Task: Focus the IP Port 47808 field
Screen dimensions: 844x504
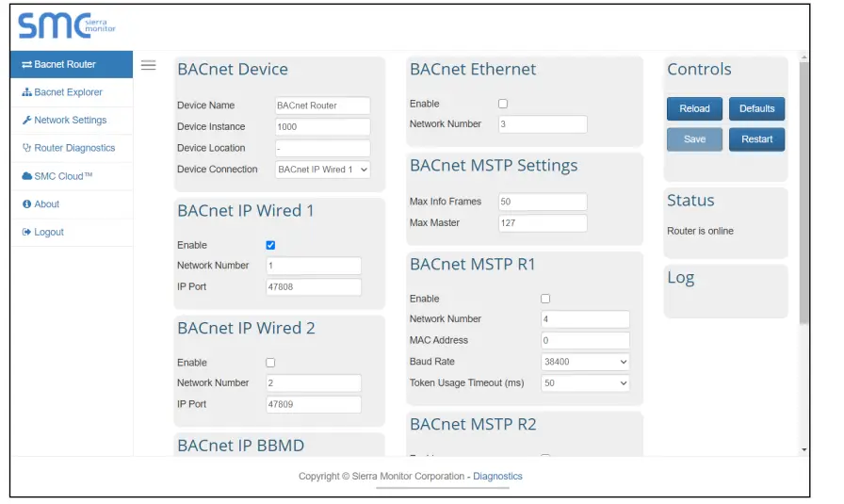Action: coord(314,287)
